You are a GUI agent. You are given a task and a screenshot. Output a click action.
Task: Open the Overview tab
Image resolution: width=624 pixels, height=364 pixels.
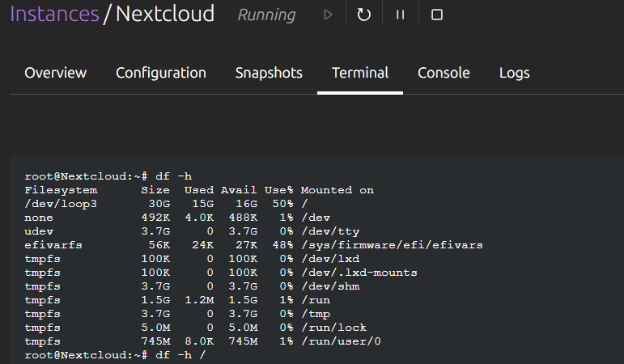pyautogui.click(x=55, y=73)
